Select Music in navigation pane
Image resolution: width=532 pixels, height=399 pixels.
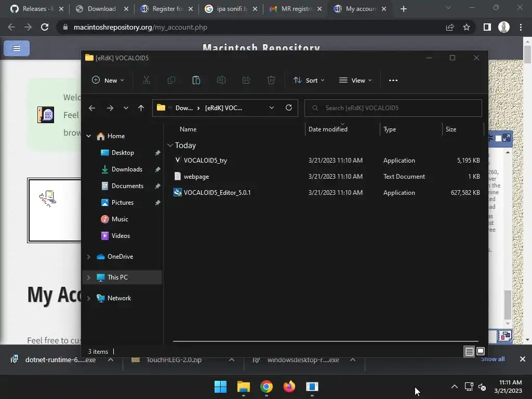tap(120, 219)
